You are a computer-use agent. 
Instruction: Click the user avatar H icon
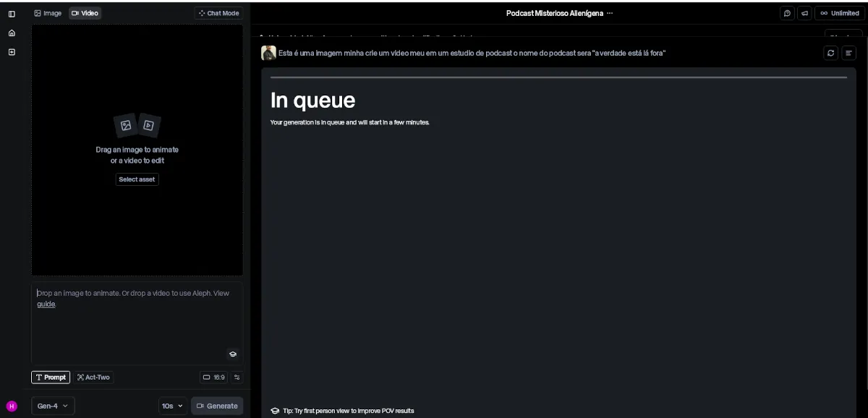[x=12, y=406]
